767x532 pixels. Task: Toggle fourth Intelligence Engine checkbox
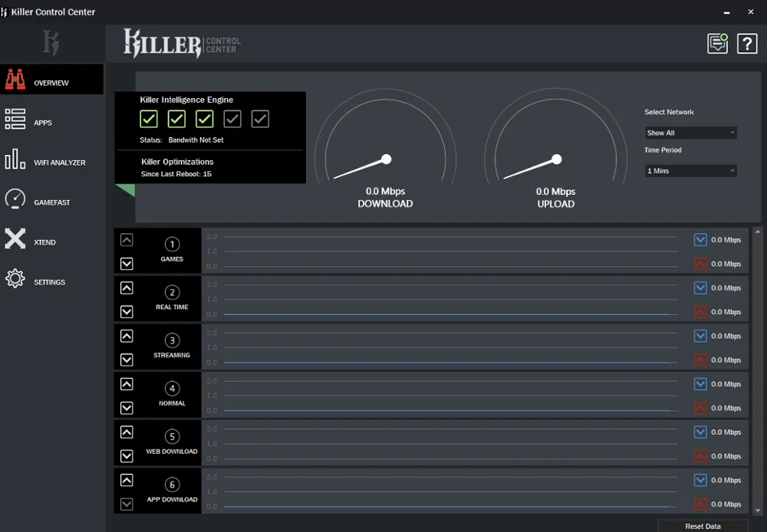tap(232, 119)
